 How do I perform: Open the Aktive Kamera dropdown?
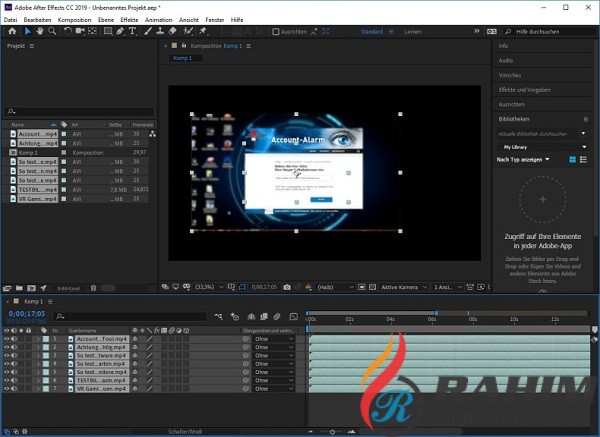[403, 287]
